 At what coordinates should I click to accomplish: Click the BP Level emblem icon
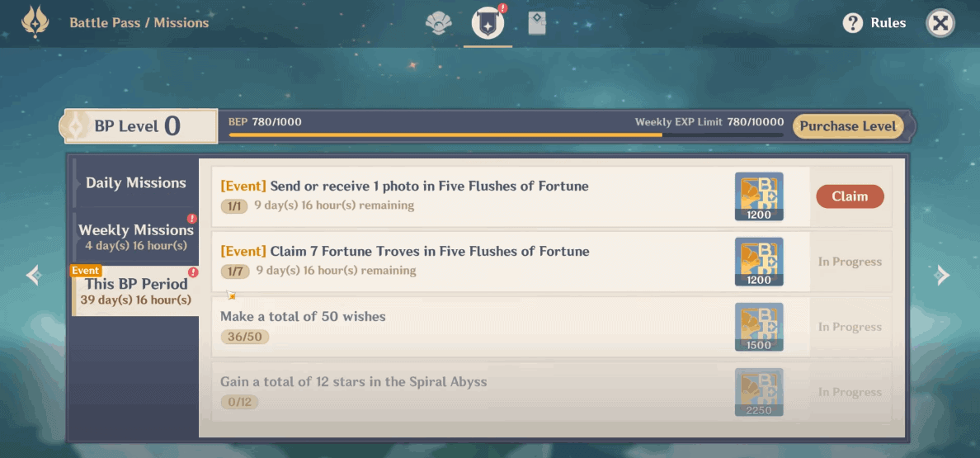[x=76, y=127]
